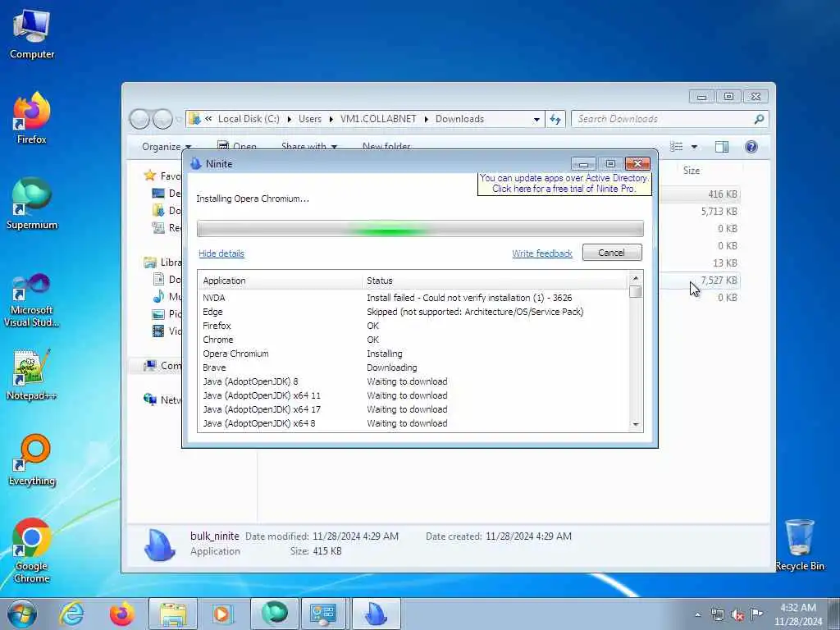Expand the Organize menu

click(x=167, y=146)
